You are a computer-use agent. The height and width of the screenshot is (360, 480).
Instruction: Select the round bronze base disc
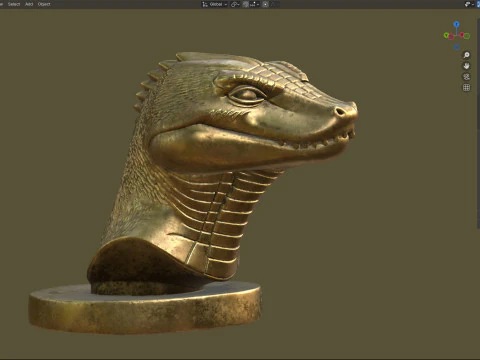click(145, 307)
